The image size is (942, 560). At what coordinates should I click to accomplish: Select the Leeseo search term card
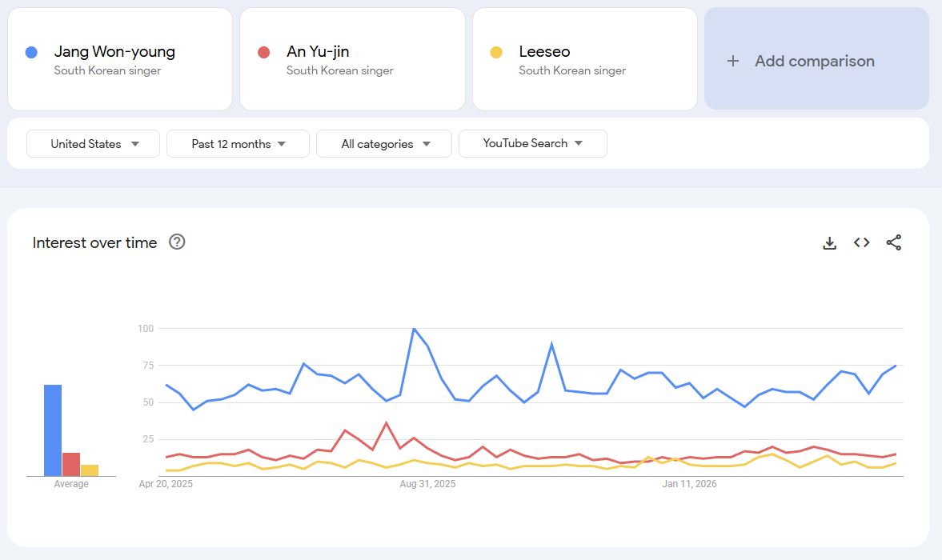584,59
